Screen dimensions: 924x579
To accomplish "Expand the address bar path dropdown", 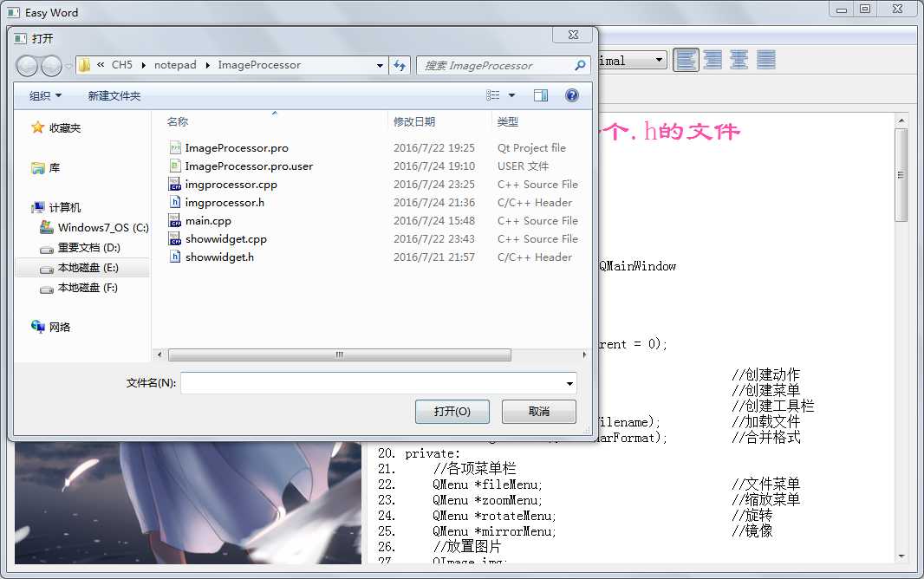I will pyautogui.click(x=381, y=65).
